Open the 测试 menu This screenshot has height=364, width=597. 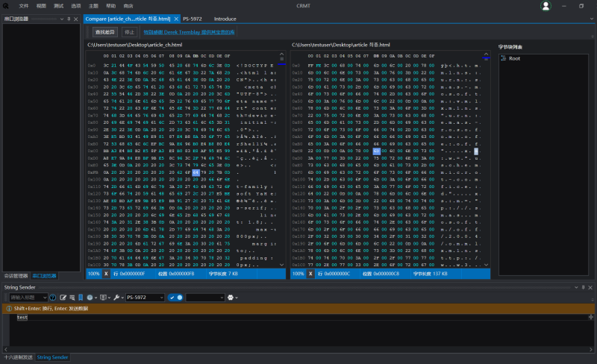click(x=59, y=6)
